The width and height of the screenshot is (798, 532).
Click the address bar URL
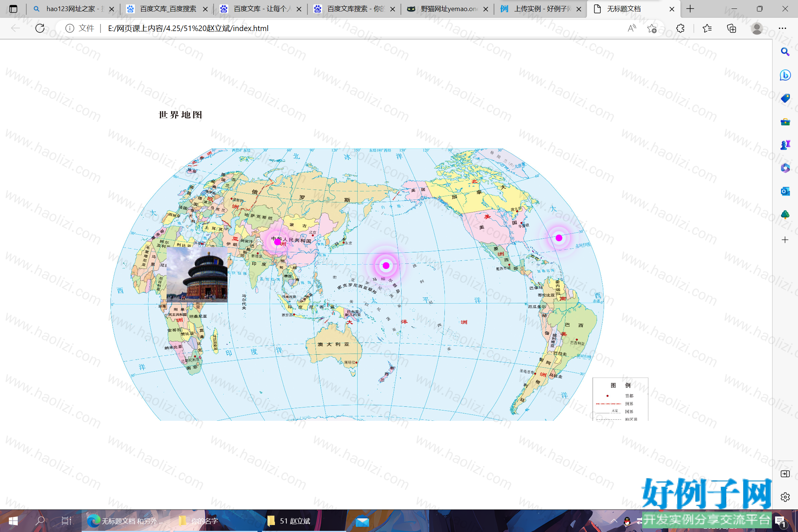(x=188, y=28)
